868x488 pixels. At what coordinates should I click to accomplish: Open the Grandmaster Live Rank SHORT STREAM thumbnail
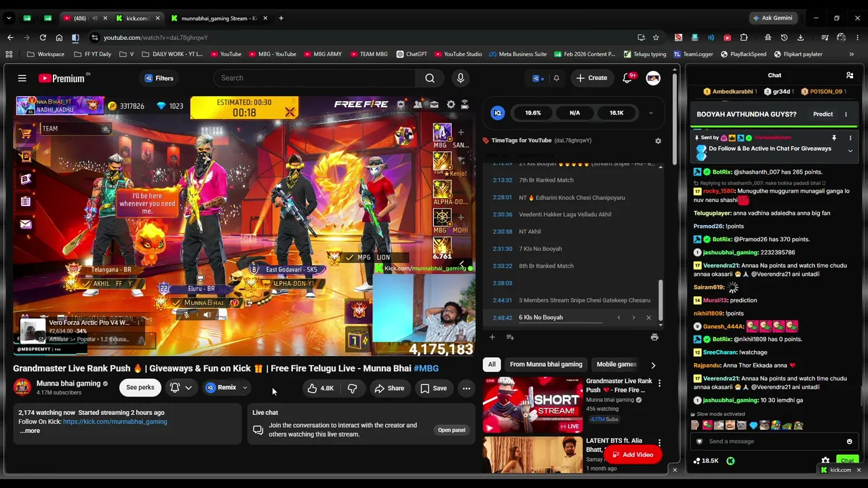[x=532, y=405]
